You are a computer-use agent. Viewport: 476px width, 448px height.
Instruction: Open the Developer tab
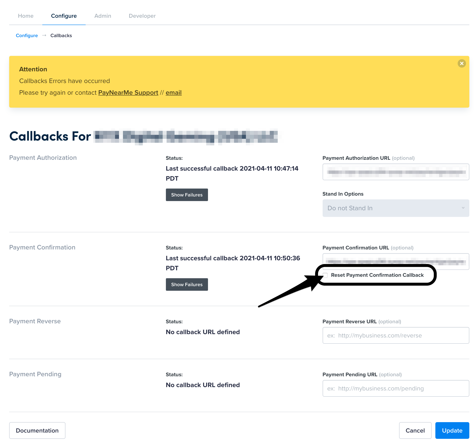pyautogui.click(x=142, y=16)
